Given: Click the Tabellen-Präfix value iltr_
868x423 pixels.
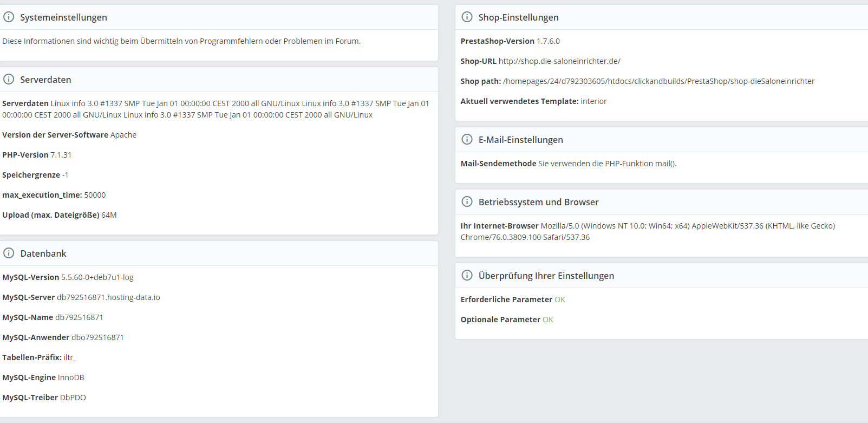Looking at the screenshot, I should coord(70,357).
